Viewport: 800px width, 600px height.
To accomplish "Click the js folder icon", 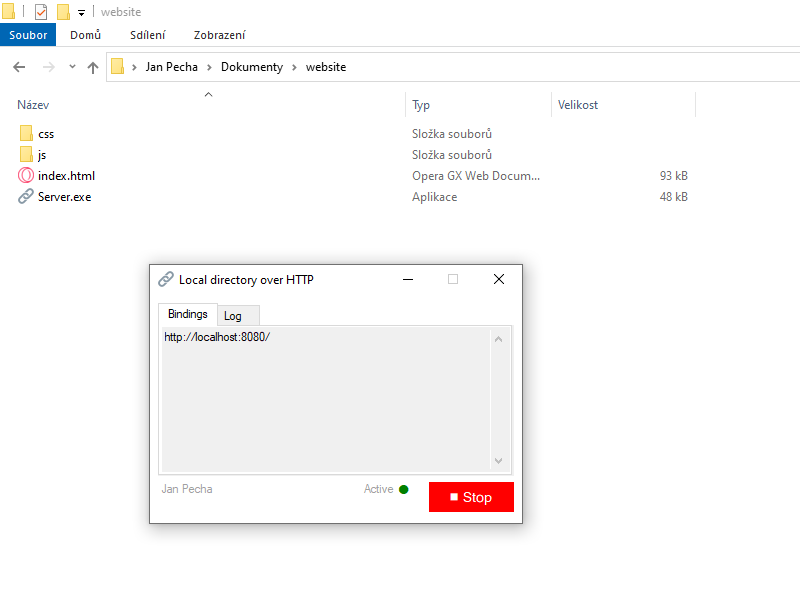I will (26, 154).
